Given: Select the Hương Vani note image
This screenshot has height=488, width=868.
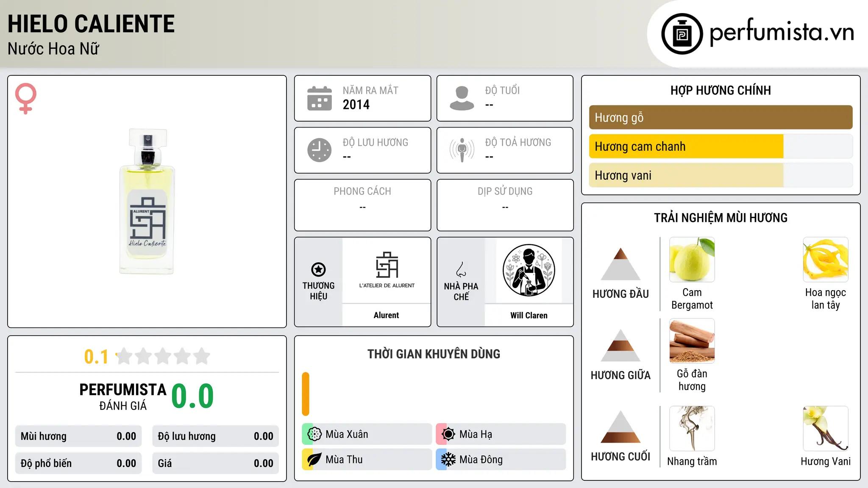Looking at the screenshot, I should pyautogui.click(x=826, y=428).
